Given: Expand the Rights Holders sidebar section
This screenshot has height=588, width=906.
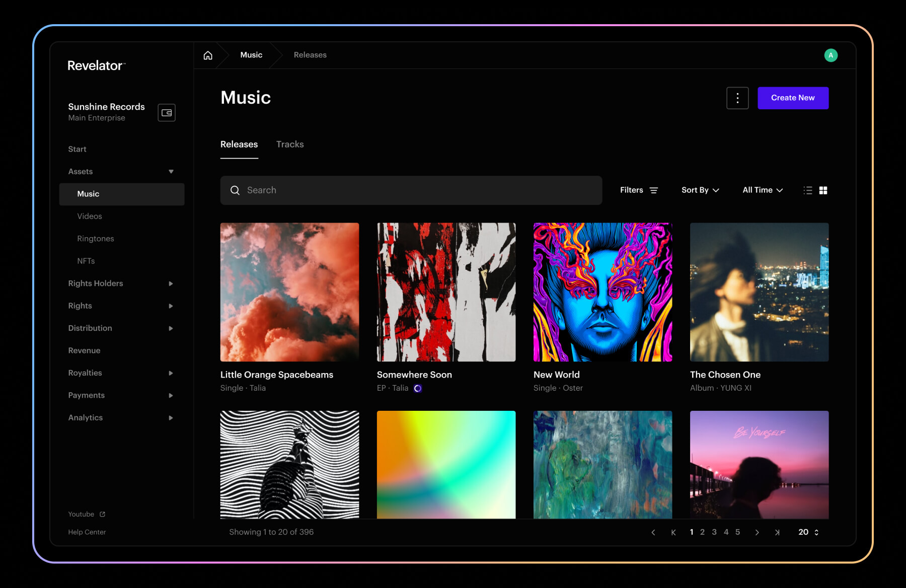Looking at the screenshot, I should click(x=171, y=284).
